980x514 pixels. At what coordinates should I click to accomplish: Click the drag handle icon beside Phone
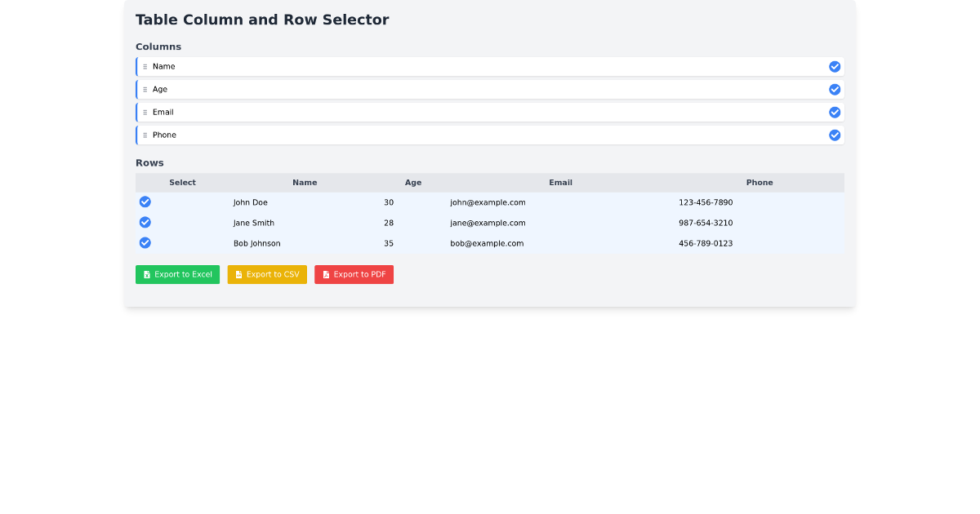[x=147, y=135]
